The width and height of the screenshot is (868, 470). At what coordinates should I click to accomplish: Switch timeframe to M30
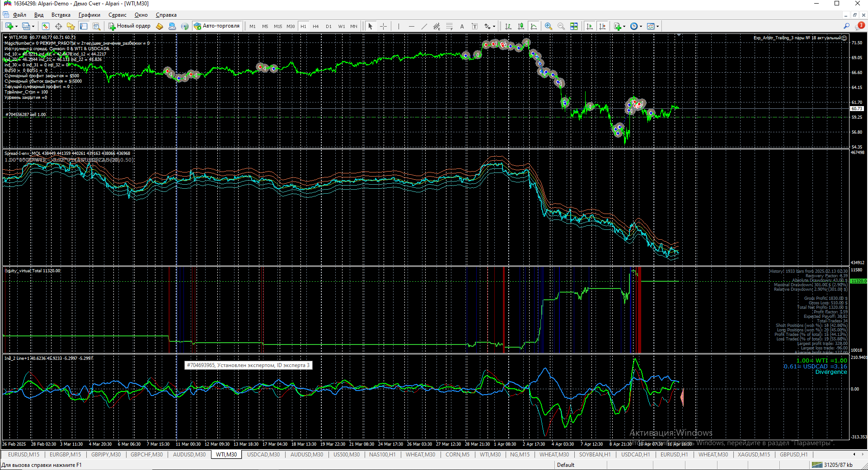pyautogui.click(x=291, y=26)
